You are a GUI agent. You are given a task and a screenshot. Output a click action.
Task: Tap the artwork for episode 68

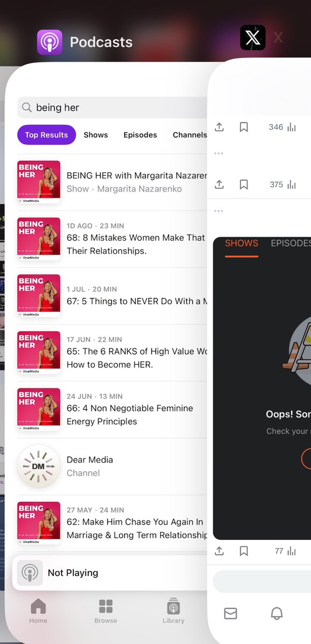(x=39, y=239)
